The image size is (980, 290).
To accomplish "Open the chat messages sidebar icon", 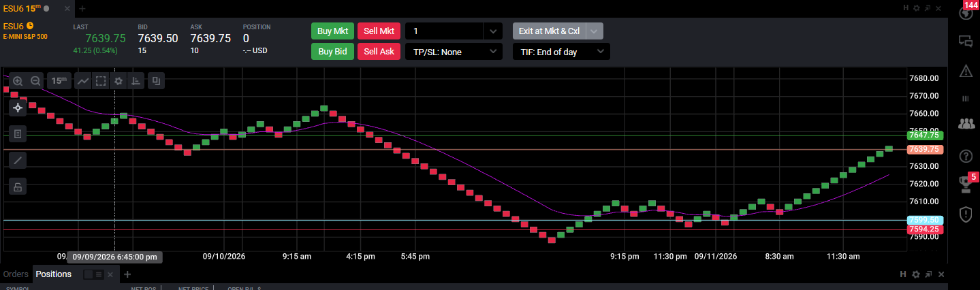I will tap(965, 41).
